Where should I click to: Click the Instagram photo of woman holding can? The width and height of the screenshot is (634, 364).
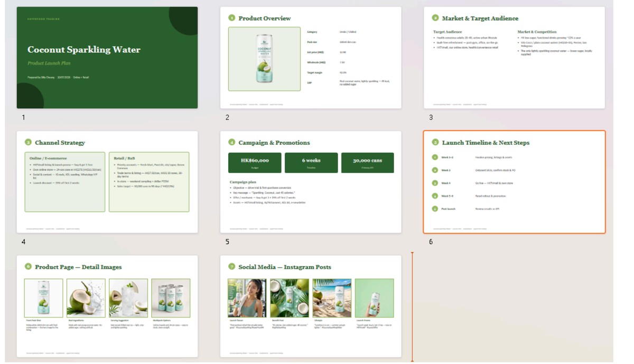pos(247,298)
